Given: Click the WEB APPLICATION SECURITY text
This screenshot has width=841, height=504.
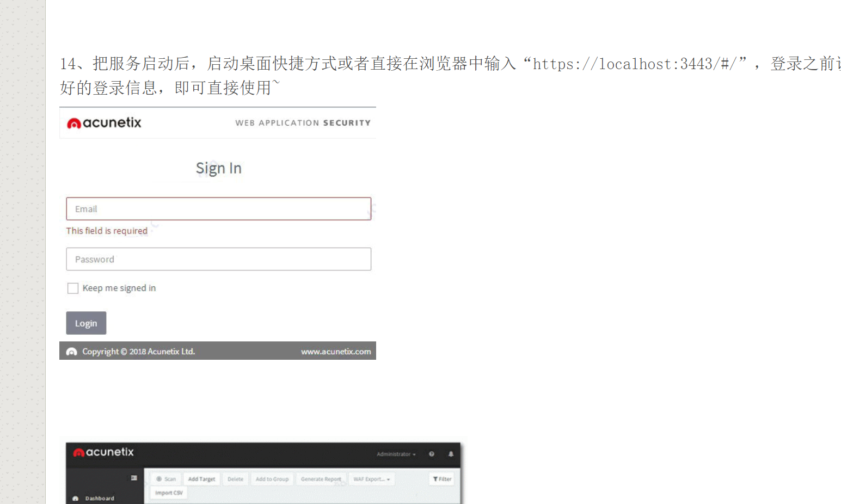Looking at the screenshot, I should pos(303,123).
